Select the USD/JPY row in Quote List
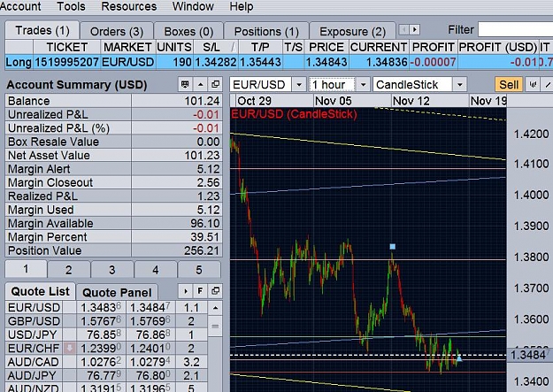The width and height of the screenshot is (553, 392). (106, 334)
